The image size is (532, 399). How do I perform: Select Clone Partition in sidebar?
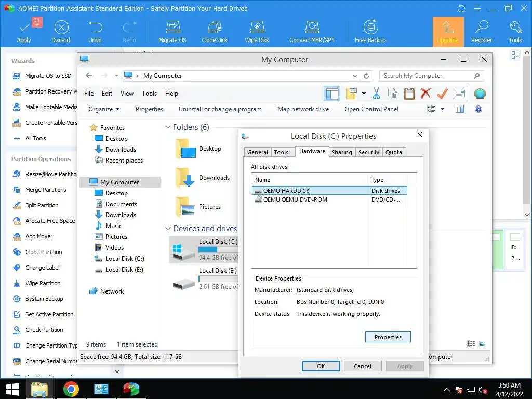[37, 252]
